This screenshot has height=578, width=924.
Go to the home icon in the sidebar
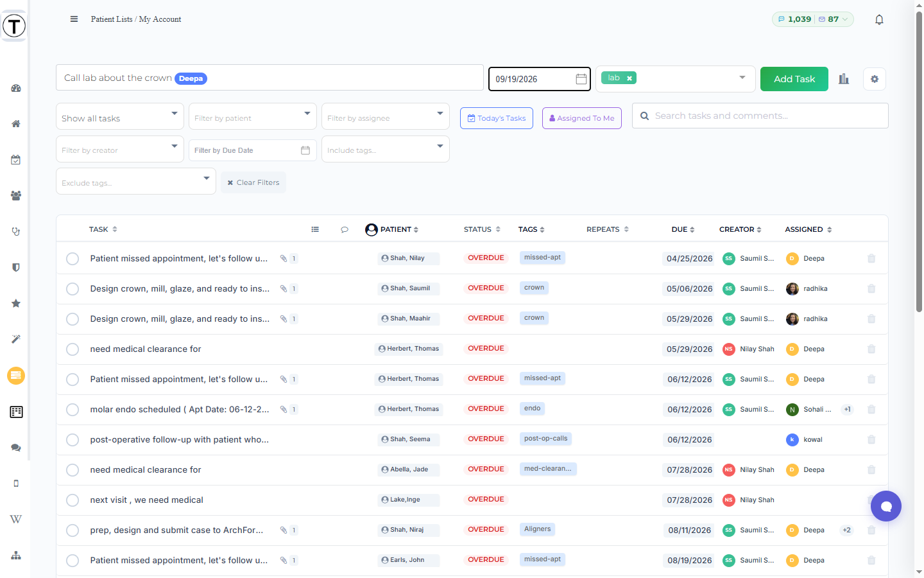(x=16, y=124)
